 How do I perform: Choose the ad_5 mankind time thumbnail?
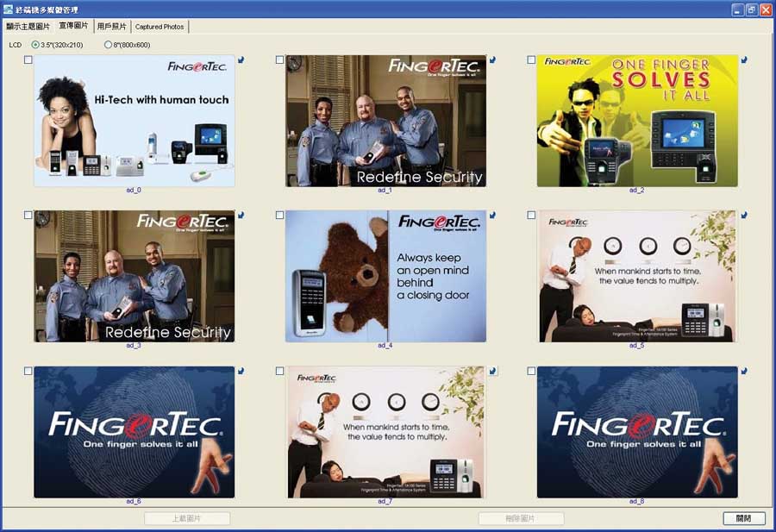point(637,276)
